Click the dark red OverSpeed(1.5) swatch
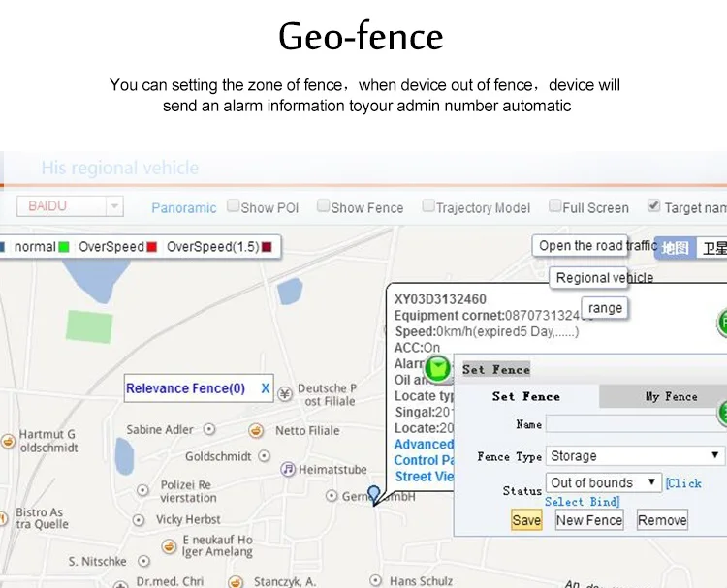The height and width of the screenshot is (588, 727). tap(267, 247)
